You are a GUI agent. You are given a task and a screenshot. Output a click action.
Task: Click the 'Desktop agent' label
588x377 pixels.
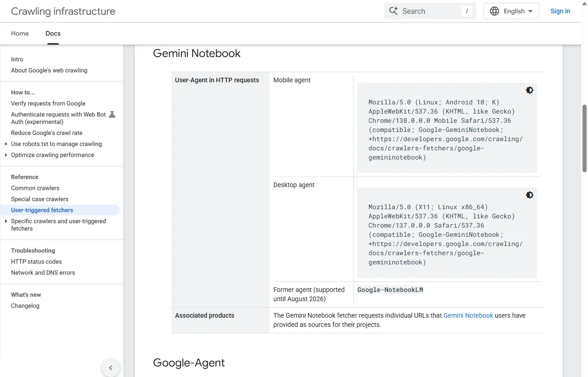pos(294,185)
